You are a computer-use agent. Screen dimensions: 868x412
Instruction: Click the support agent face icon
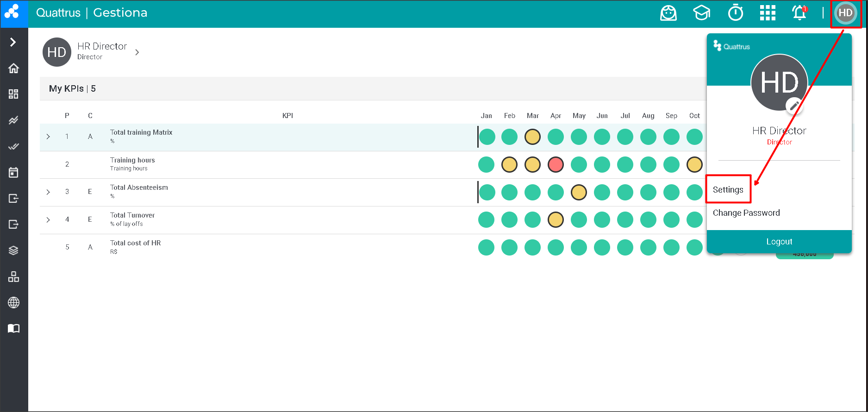[668, 13]
